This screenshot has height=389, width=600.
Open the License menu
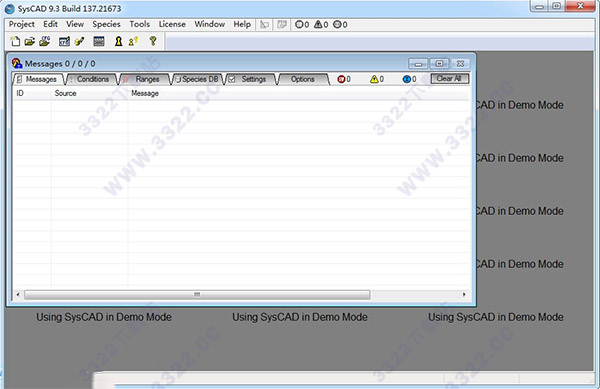click(172, 24)
